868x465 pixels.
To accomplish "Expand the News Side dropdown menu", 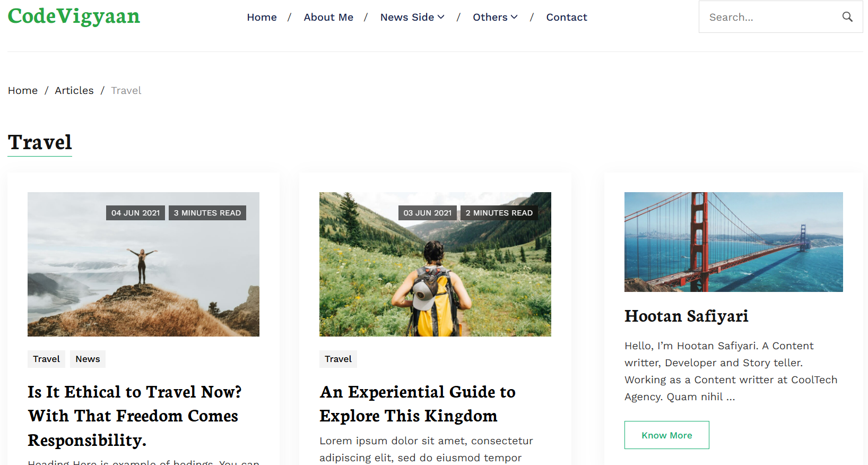I will tap(412, 18).
